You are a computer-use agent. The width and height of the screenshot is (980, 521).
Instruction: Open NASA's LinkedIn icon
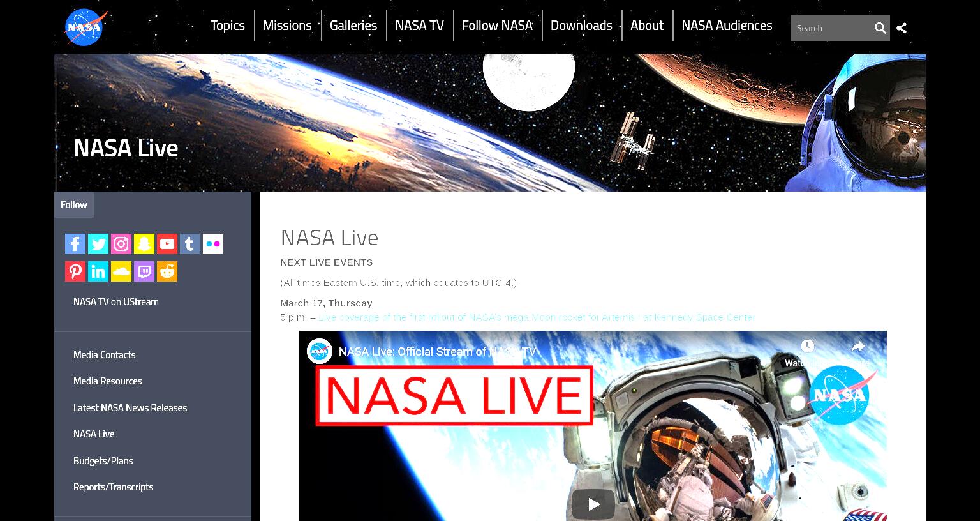pyautogui.click(x=98, y=271)
